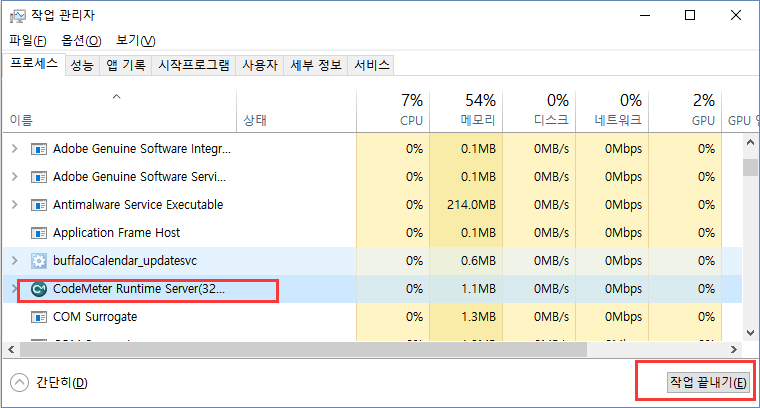Viewport: 760px width, 408px height.
Task: Sort by the 0% 네트워크 column header
Action: tap(612, 111)
